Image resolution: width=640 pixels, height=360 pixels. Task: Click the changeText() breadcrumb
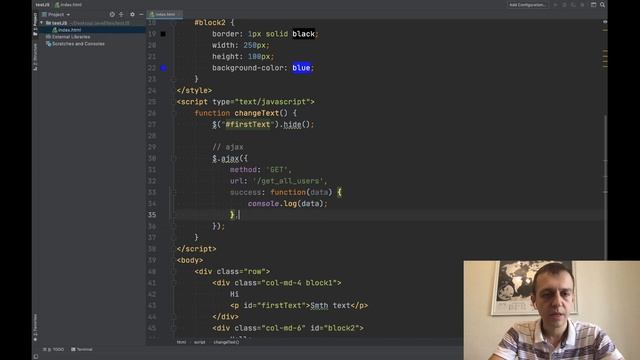pos(226,342)
